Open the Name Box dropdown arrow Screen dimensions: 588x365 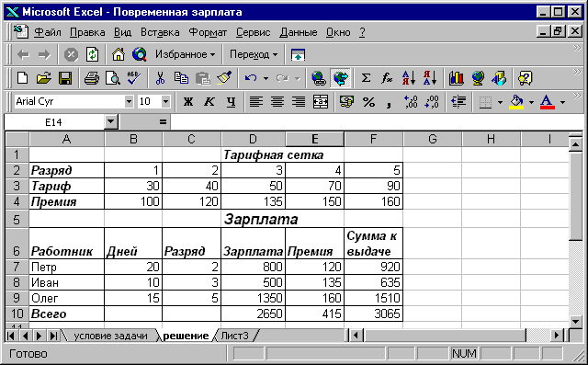[x=110, y=122]
